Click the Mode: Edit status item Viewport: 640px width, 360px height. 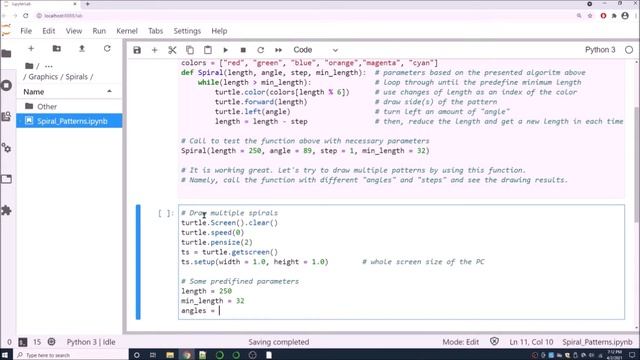[x=460, y=342]
